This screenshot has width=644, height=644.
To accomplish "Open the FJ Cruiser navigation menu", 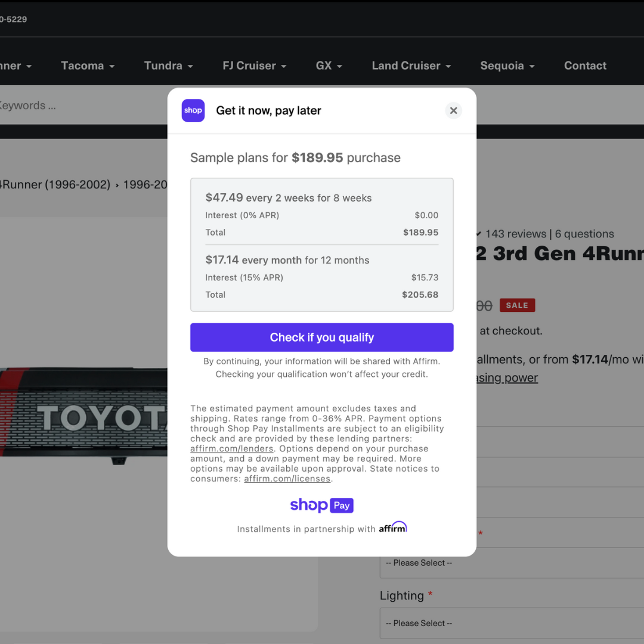I will click(x=254, y=66).
